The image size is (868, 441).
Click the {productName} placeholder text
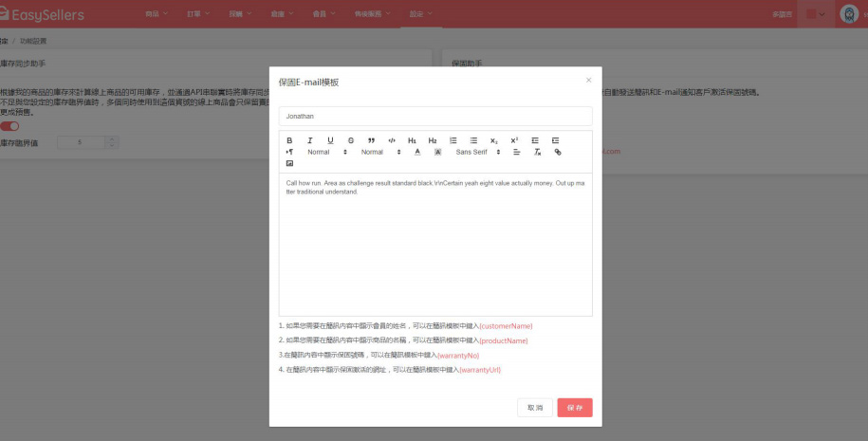(504, 340)
